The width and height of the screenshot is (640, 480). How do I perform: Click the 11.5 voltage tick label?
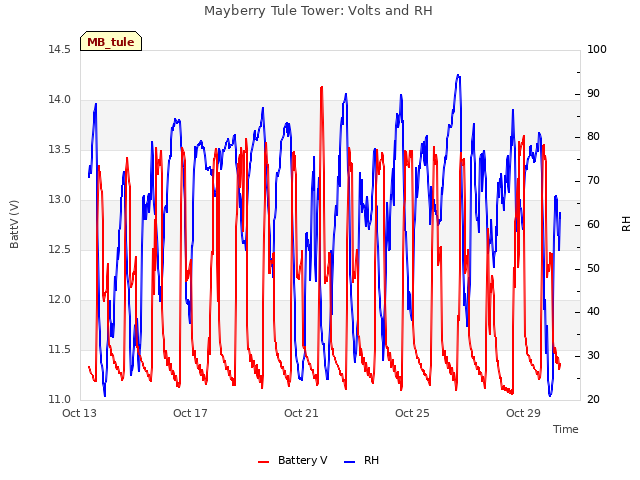tap(60, 349)
